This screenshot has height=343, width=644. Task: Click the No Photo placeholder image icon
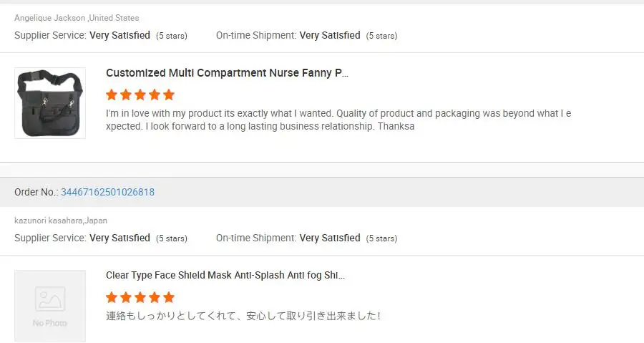(x=50, y=299)
